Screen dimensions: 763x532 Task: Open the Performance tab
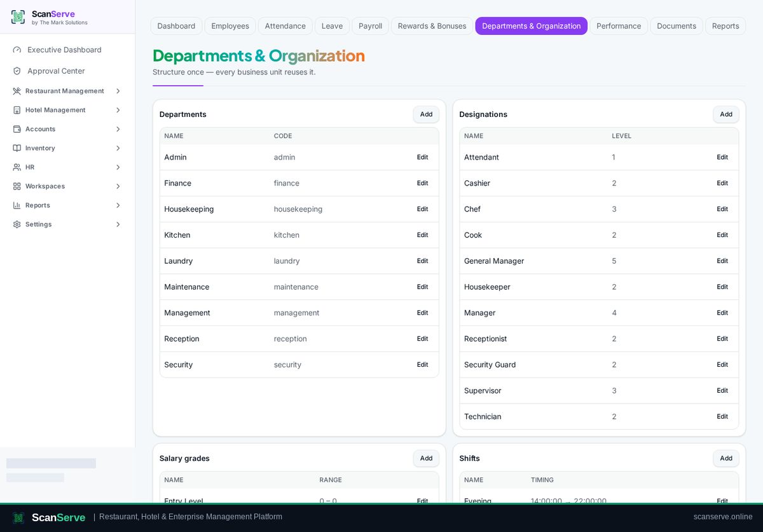point(619,26)
